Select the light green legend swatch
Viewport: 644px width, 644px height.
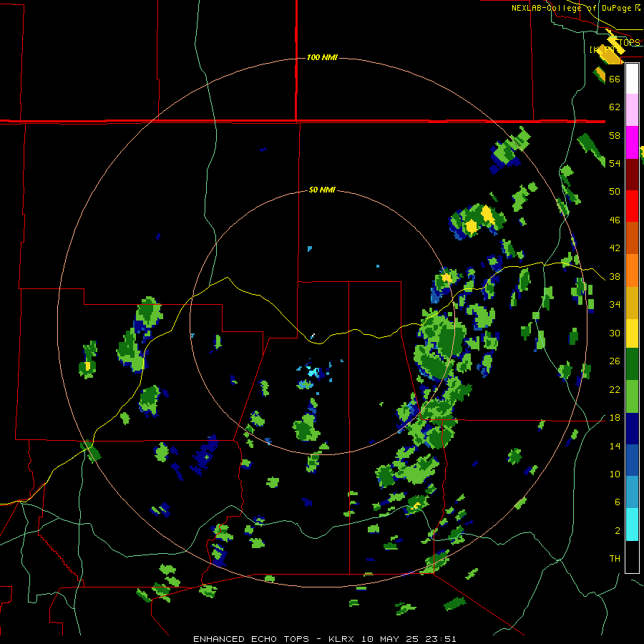632,396
